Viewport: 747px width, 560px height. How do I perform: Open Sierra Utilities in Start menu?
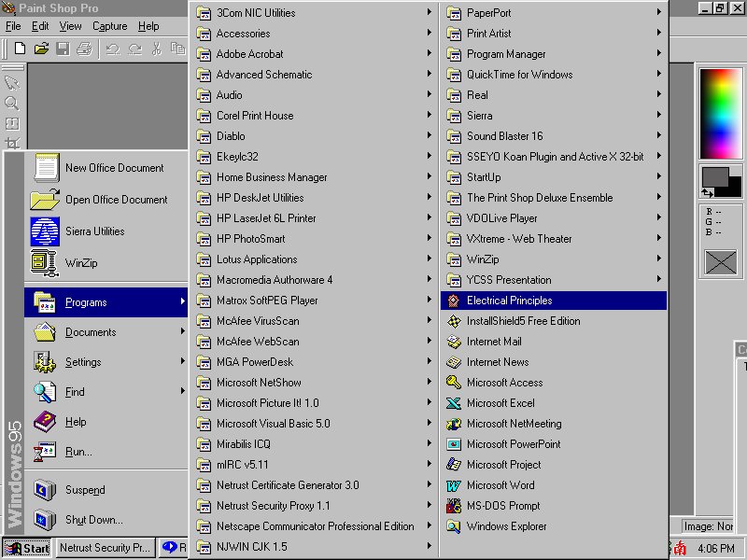click(x=93, y=231)
